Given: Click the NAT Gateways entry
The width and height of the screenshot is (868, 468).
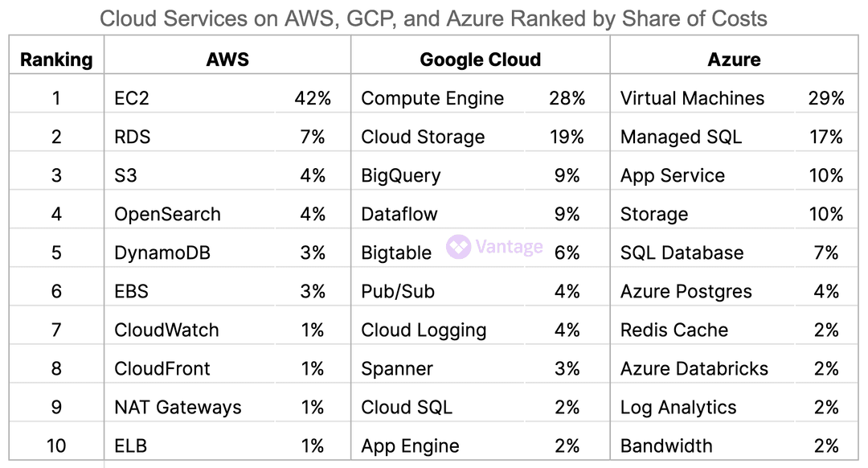Looking at the screenshot, I should click(178, 408).
